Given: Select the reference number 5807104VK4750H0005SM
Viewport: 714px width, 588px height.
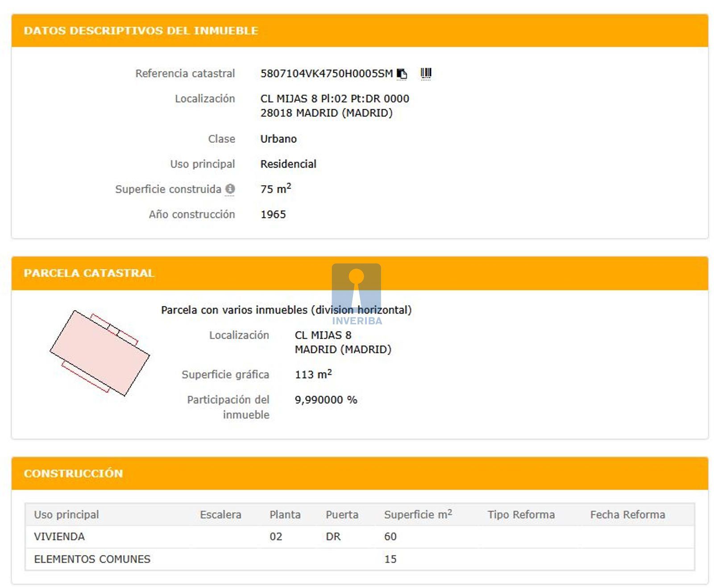Looking at the screenshot, I should click(326, 74).
